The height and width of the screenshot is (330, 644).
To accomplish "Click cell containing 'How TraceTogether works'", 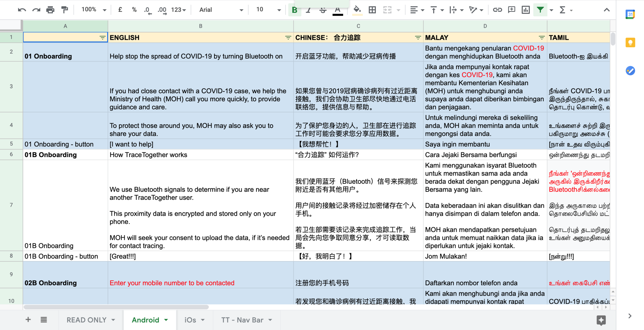I will [x=200, y=155].
